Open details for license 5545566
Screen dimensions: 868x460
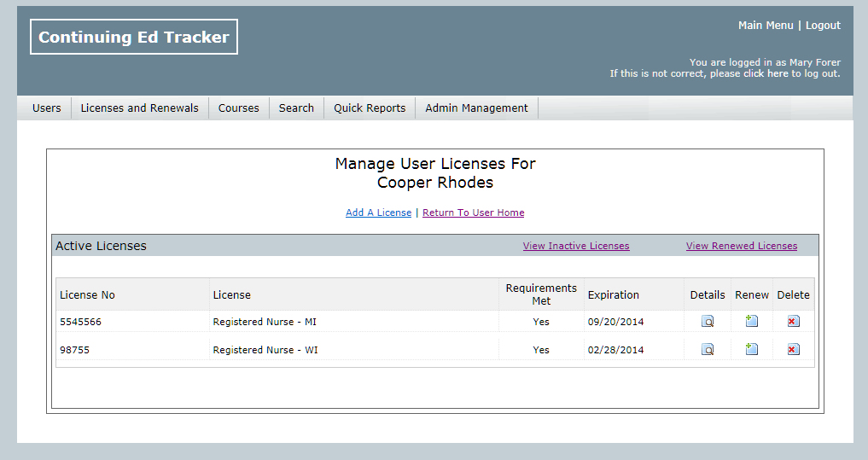(708, 322)
